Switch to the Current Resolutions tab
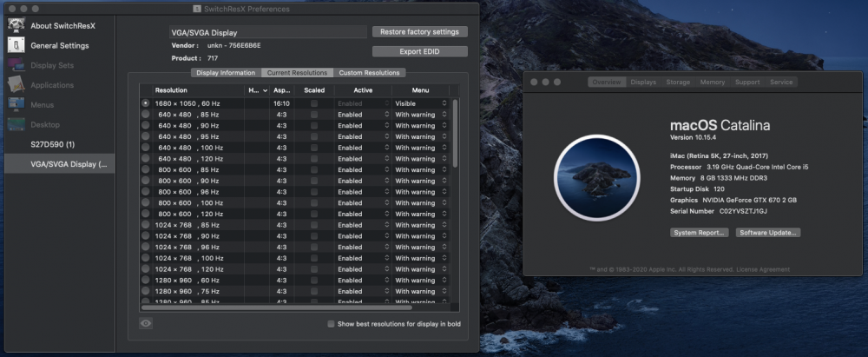Image resolution: width=868 pixels, height=357 pixels. pyautogui.click(x=297, y=73)
